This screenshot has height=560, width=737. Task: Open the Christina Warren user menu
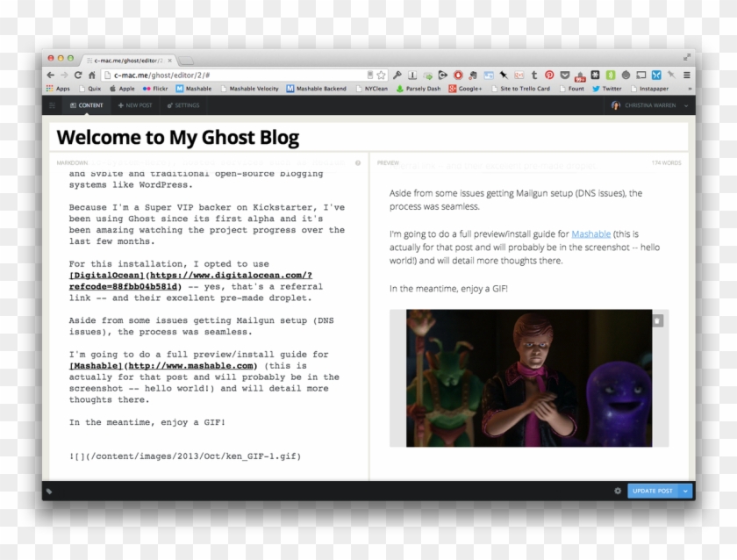pos(651,105)
